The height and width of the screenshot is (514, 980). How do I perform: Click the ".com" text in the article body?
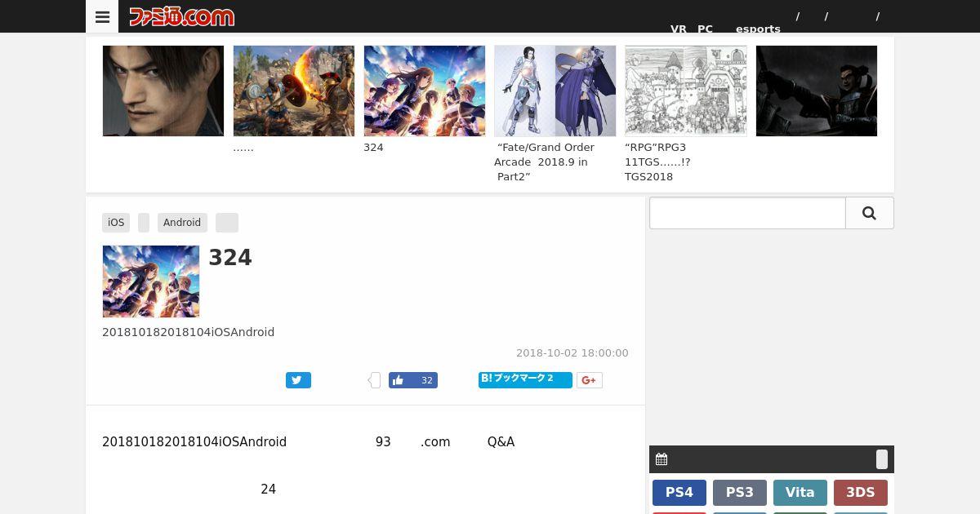coord(435,442)
